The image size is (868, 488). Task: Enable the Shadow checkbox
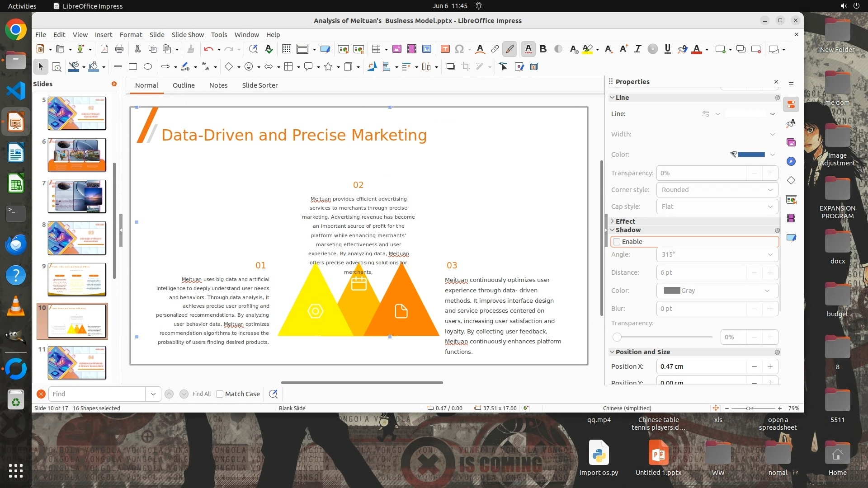(x=617, y=242)
